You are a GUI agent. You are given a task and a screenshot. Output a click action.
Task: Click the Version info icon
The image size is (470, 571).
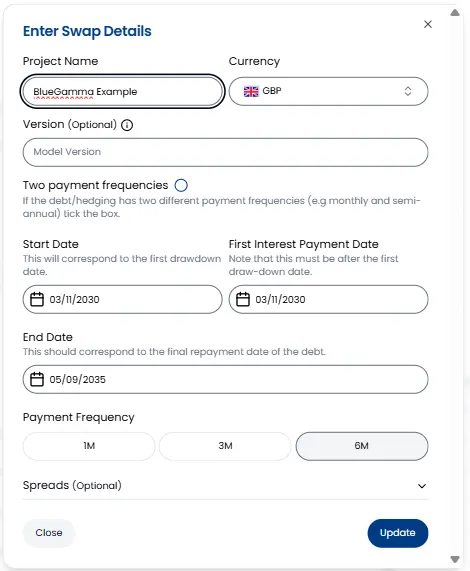tap(127, 125)
